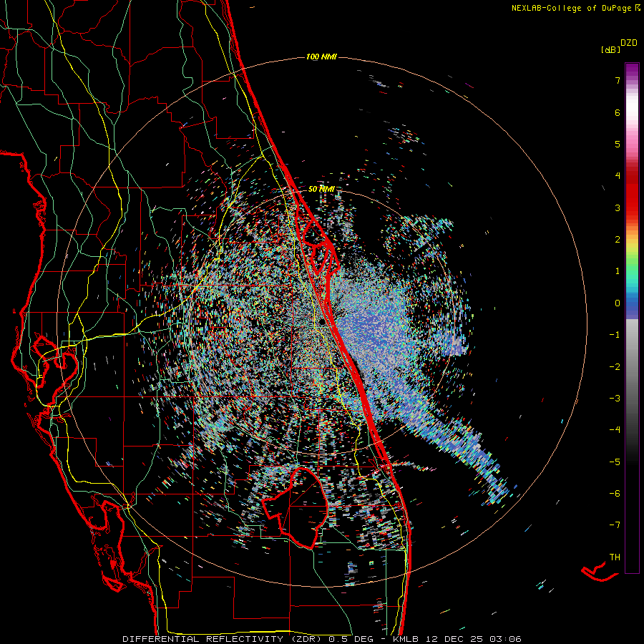Click the 5 value on color scale
644x644 pixels.
[618, 144]
